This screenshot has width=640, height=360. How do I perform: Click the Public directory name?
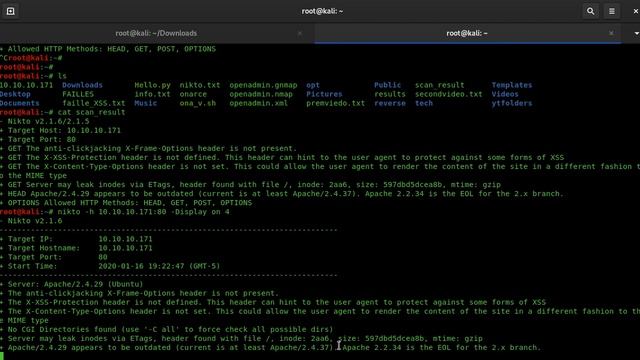(387, 85)
